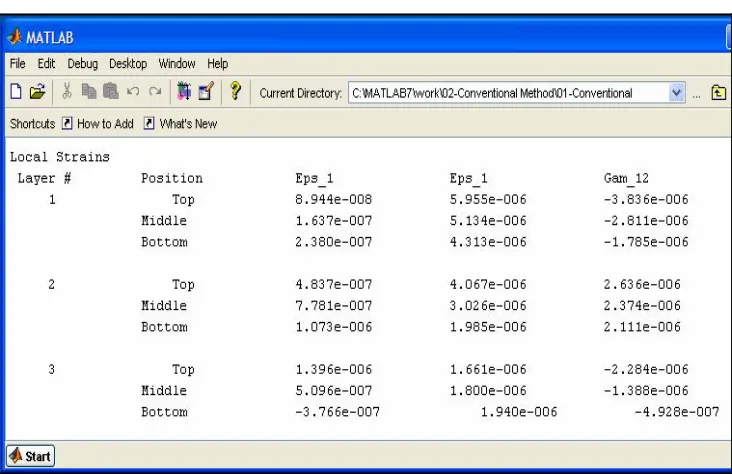
Task: Go up one directory level icon
Action: coord(718,92)
